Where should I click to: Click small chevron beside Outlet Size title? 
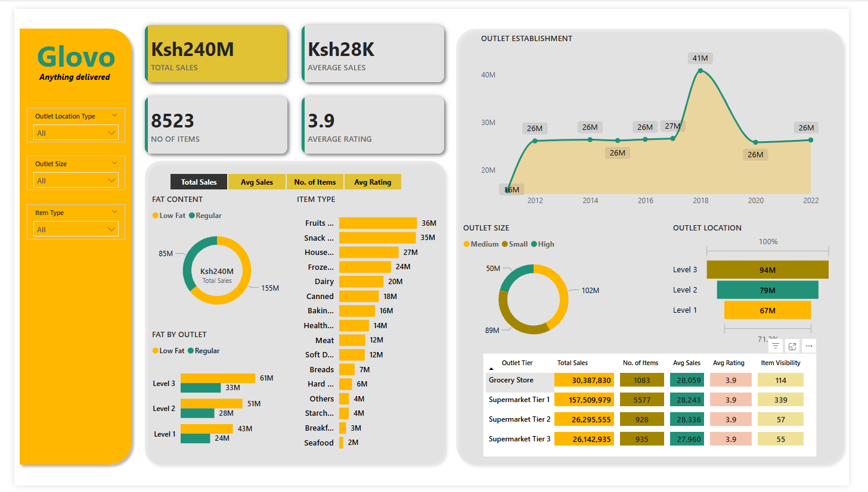click(x=115, y=163)
